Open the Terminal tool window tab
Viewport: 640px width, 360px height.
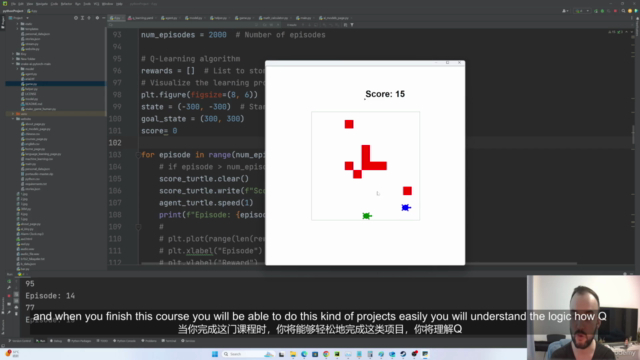(x=169, y=341)
